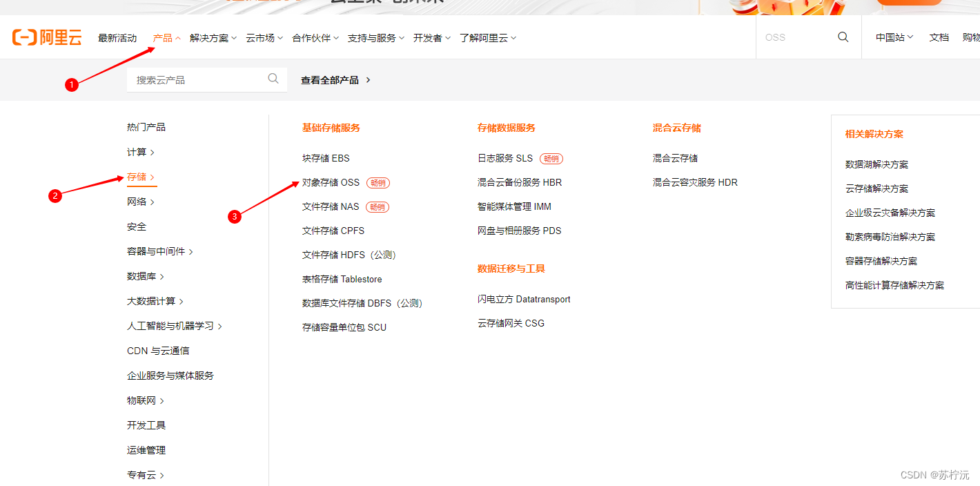Select the 运维管理 category
The image size is (980, 486).
[x=146, y=450]
